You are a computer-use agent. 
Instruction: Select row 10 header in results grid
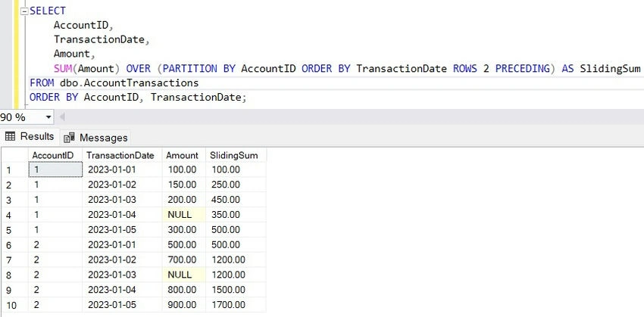(14, 305)
